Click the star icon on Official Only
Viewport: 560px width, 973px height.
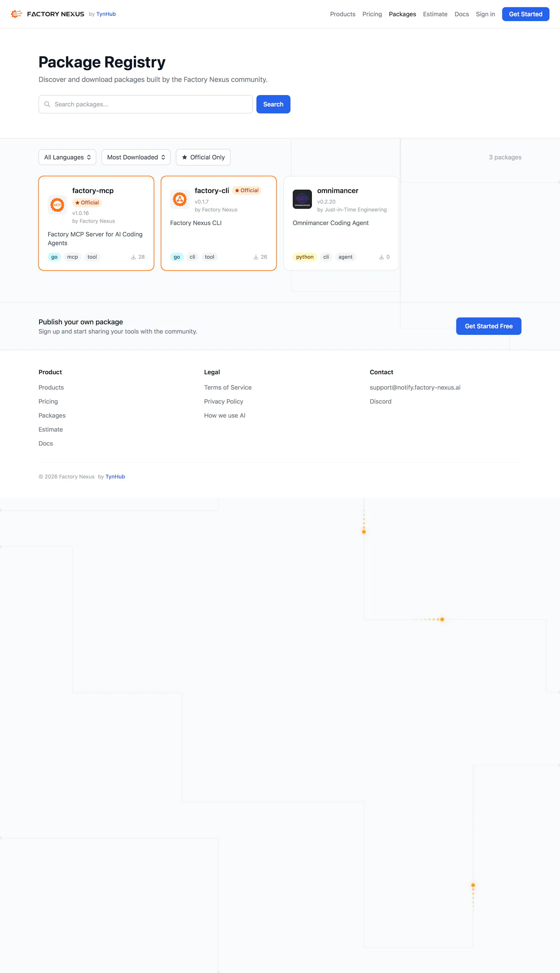coord(184,157)
